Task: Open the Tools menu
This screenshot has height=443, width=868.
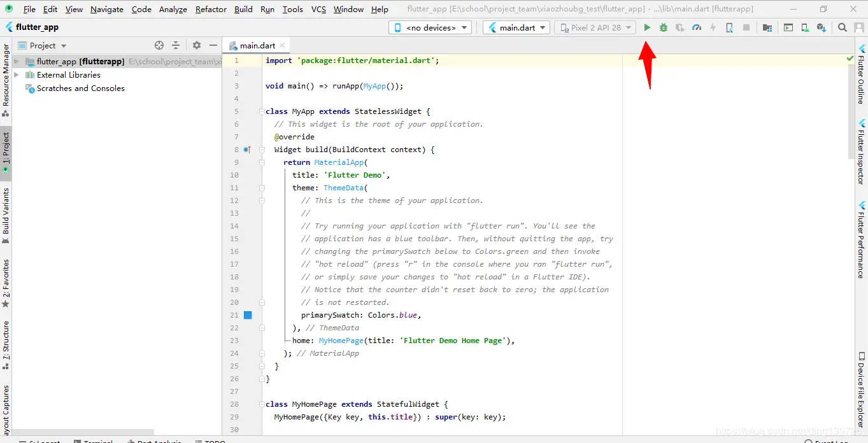Action: pyautogui.click(x=293, y=9)
